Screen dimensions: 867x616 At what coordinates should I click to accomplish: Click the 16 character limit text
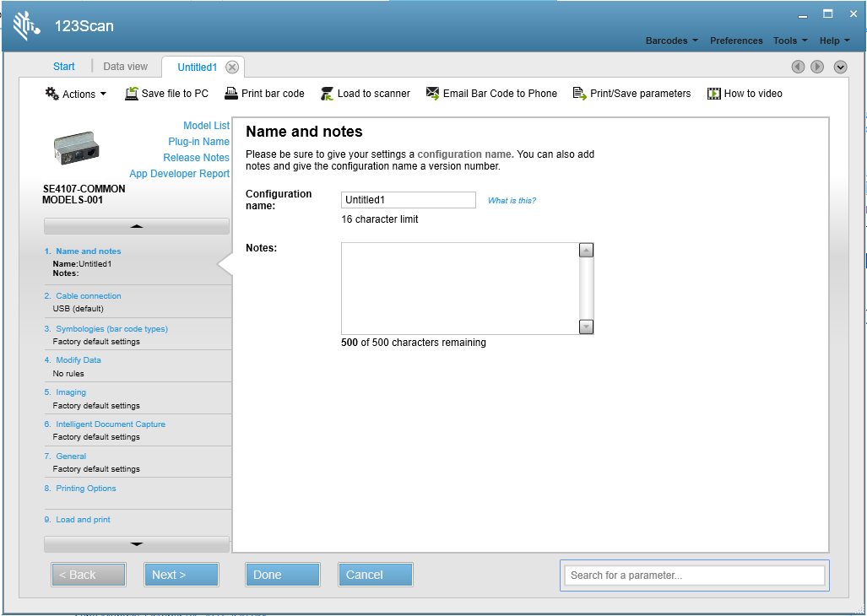380,219
